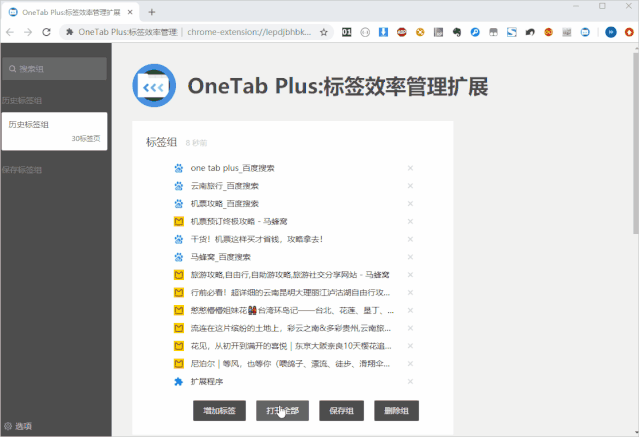The width and height of the screenshot is (639, 437).
Task: Focus the '搜索组' search field
Action: tap(55, 68)
